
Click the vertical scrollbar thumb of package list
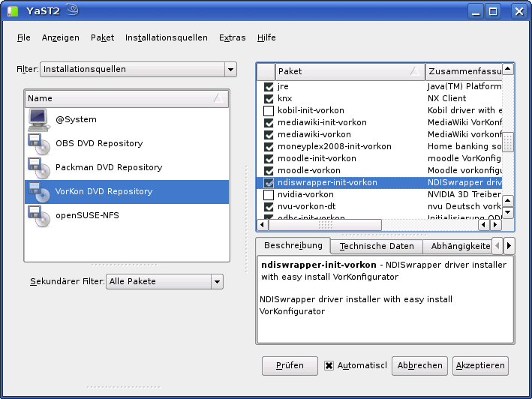[507, 142]
